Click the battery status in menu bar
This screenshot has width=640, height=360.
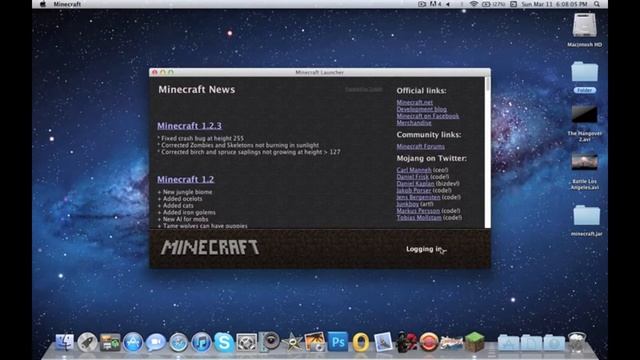(493, 4)
